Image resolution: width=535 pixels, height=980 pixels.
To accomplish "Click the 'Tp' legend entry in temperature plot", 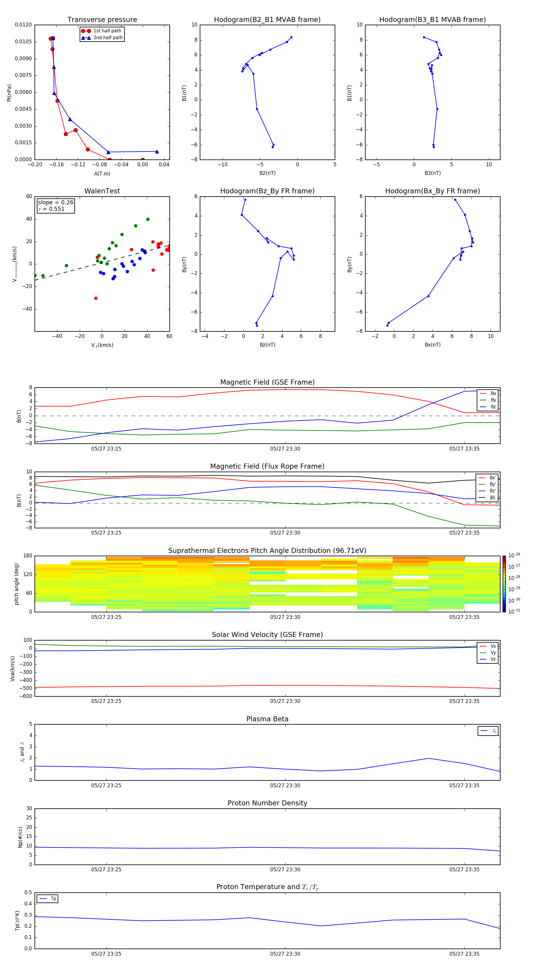I will pyautogui.click(x=48, y=899).
